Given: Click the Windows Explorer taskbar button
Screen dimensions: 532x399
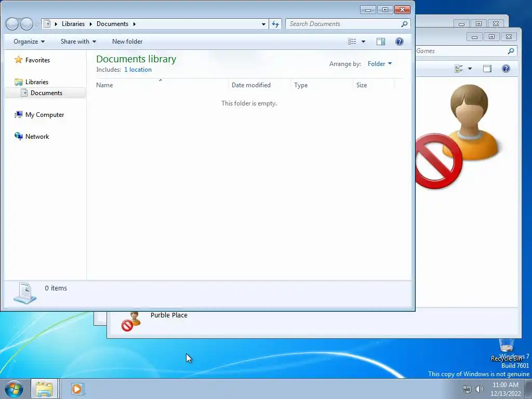Looking at the screenshot, I should click(x=45, y=389).
